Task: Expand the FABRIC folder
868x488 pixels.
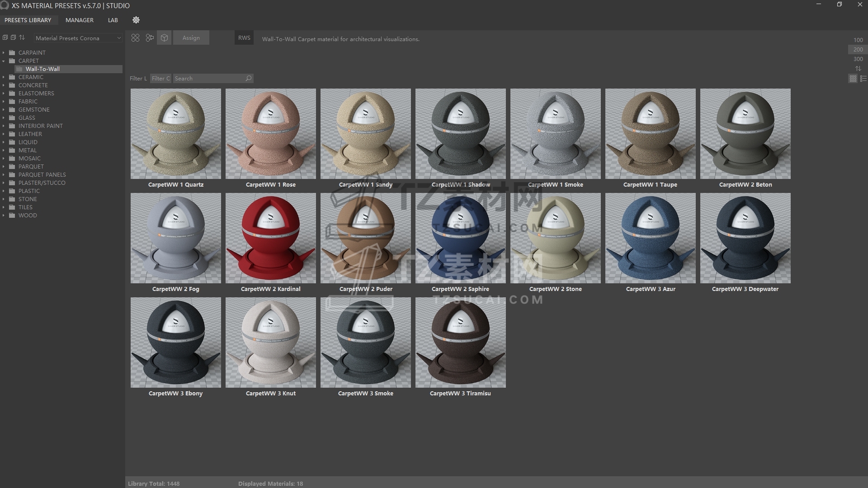Action: pyautogui.click(x=4, y=102)
